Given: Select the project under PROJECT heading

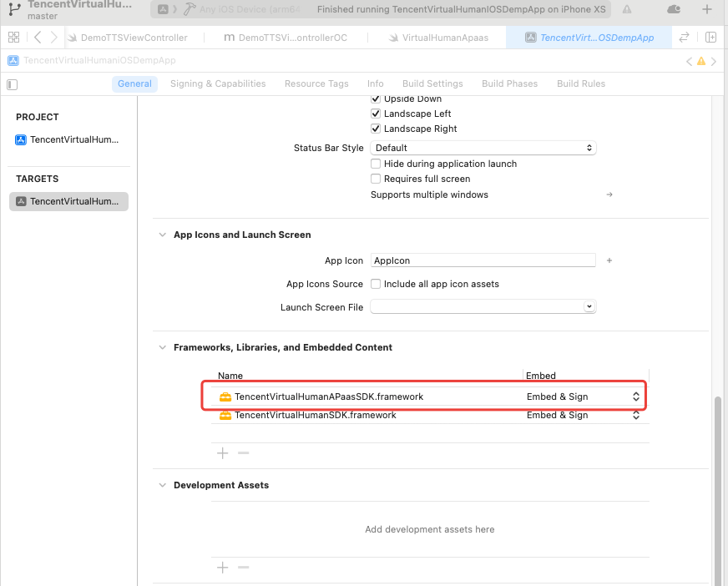Looking at the screenshot, I should click(x=68, y=139).
